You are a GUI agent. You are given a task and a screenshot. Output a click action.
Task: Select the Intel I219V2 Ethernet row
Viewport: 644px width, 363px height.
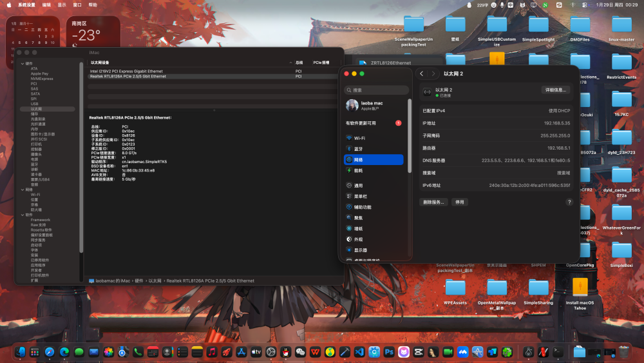click(x=212, y=71)
